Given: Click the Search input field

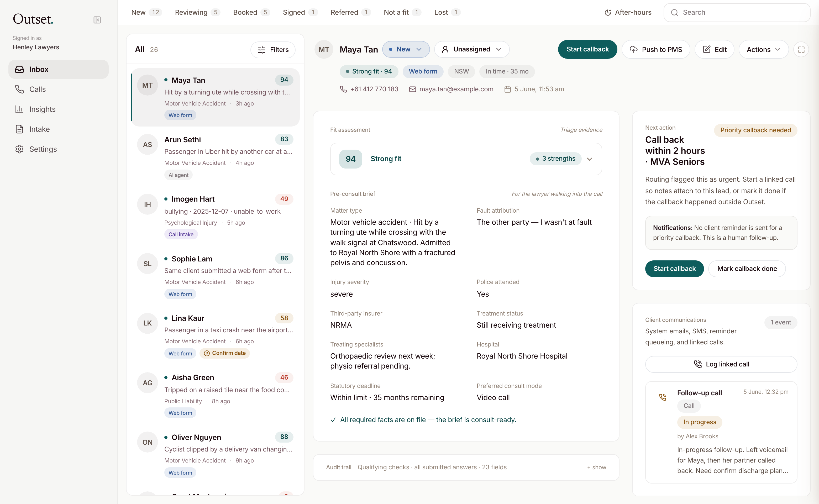Looking at the screenshot, I should [x=737, y=13].
